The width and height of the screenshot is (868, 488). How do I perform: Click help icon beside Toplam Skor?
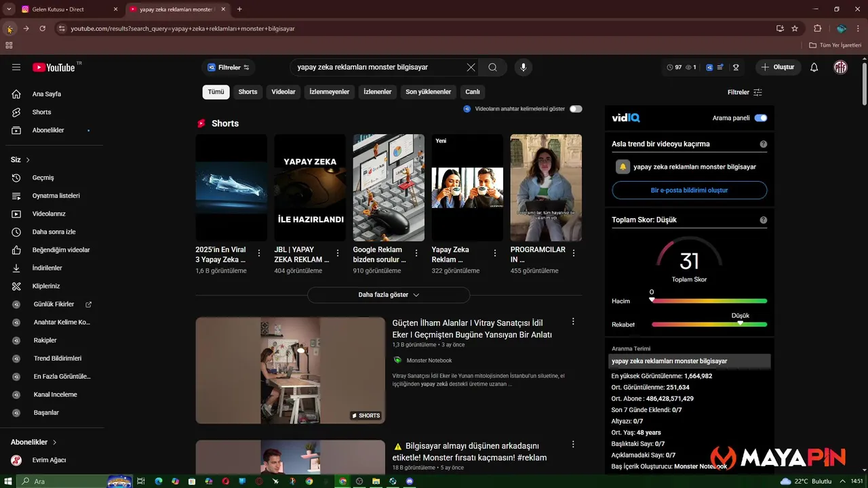(764, 220)
